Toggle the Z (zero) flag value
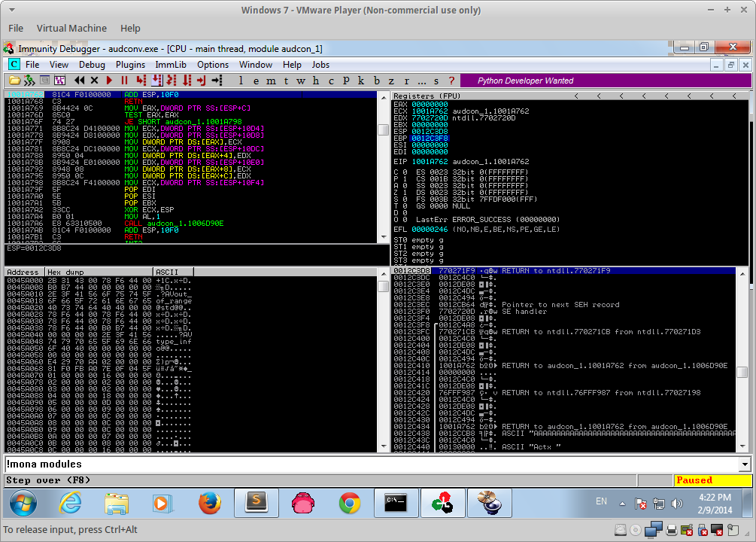 click(x=404, y=191)
